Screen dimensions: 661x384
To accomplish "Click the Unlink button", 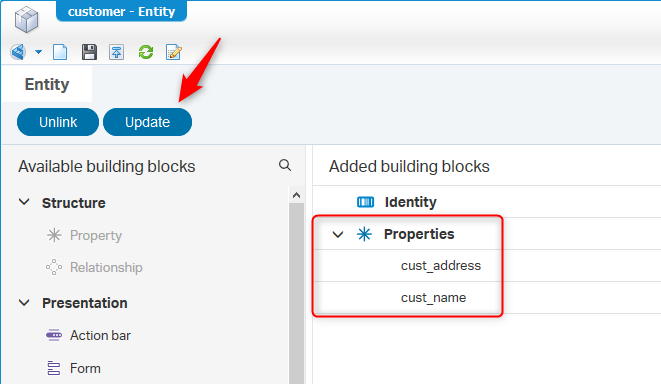I will coord(58,122).
